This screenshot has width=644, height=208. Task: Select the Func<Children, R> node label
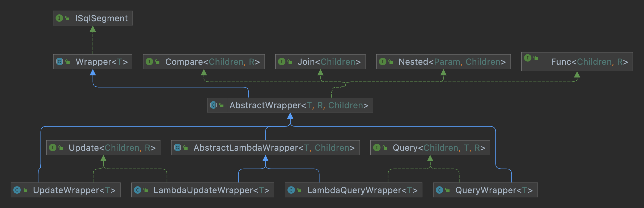(x=589, y=62)
